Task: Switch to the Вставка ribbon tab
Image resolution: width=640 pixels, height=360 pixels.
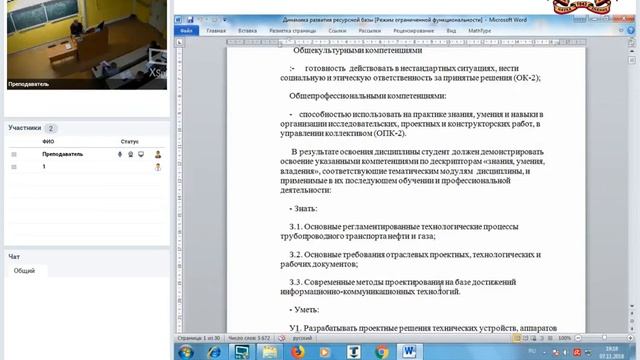Action: (x=247, y=31)
